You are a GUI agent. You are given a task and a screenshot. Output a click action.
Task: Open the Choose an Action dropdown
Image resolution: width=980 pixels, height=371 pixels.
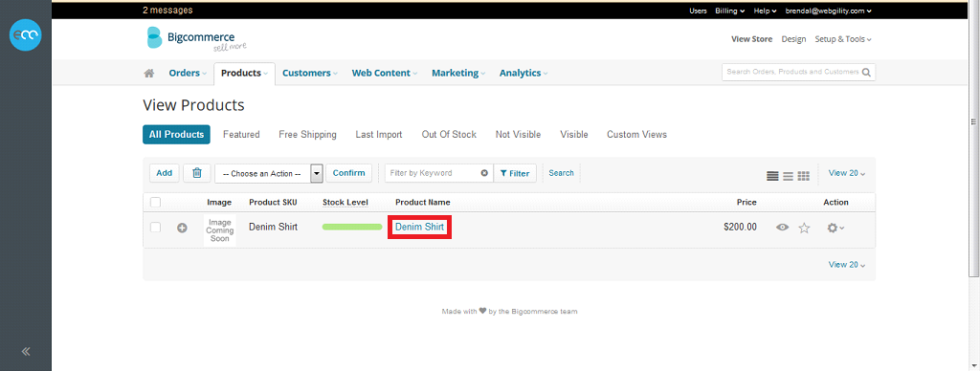click(x=269, y=174)
